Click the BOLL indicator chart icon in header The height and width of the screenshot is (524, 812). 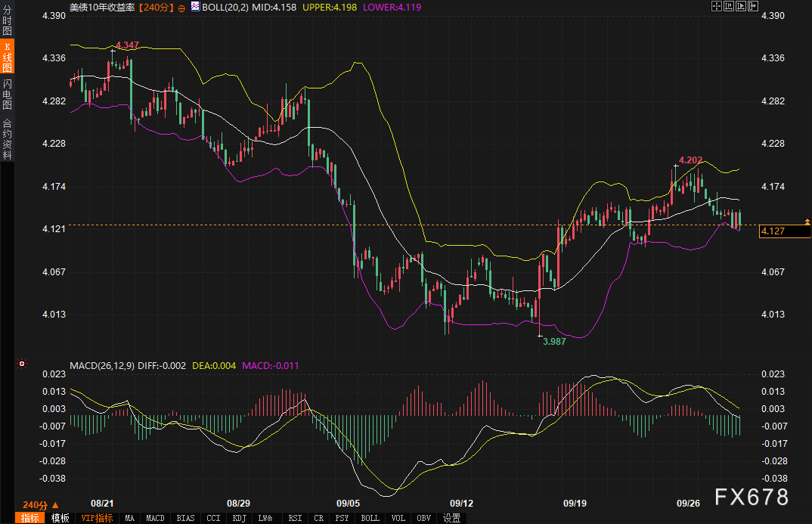coord(194,7)
